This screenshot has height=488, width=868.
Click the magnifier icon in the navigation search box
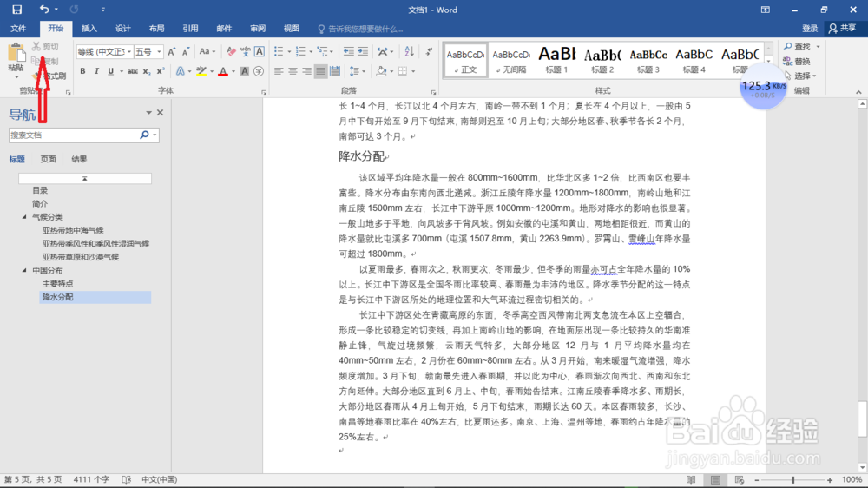pyautogui.click(x=144, y=135)
